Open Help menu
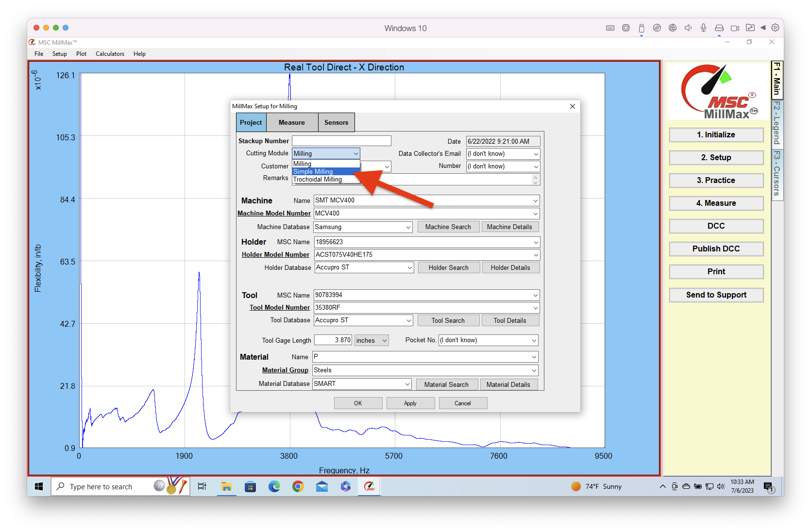 coord(139,54)
